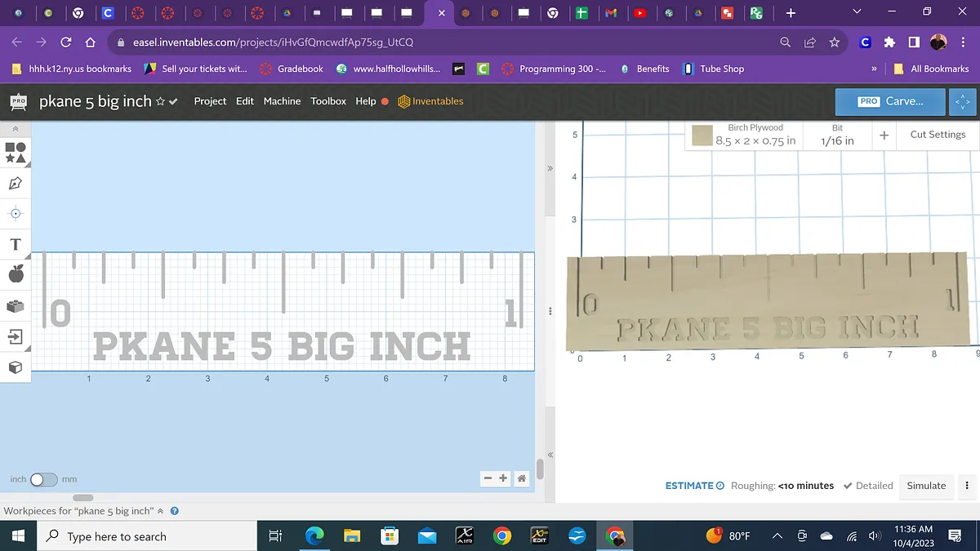Toggle units between inch and mm
The width and height of the screenshot is (980, 551).
43,480
